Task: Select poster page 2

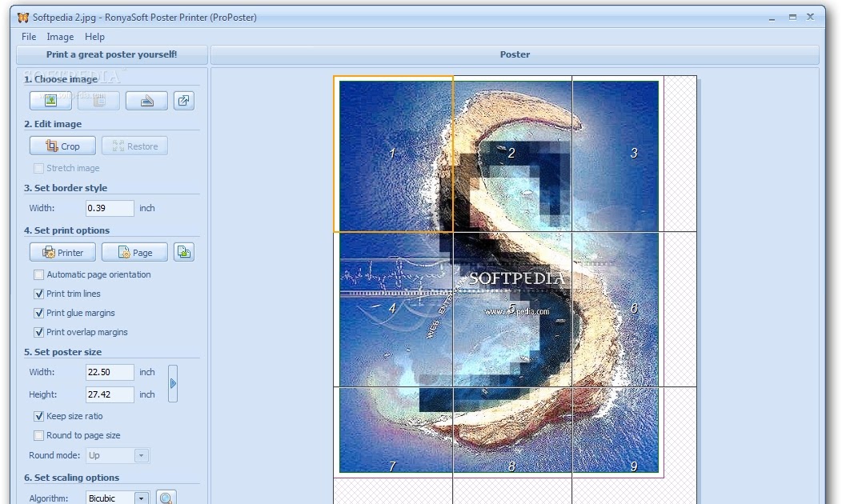Action: pyautogui.click(x=511, y=154)
